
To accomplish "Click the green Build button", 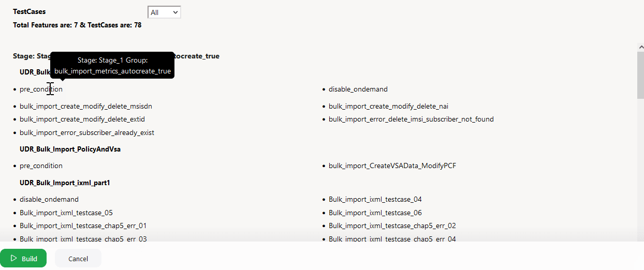I will click(23, 258).
